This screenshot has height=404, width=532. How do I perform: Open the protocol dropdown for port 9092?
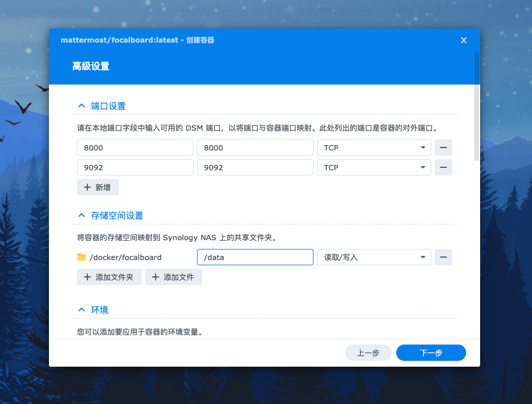pos(374,167)
